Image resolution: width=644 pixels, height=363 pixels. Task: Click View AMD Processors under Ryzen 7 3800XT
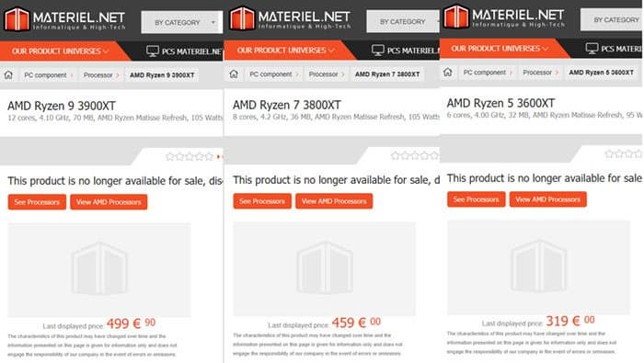pos(334,201)
